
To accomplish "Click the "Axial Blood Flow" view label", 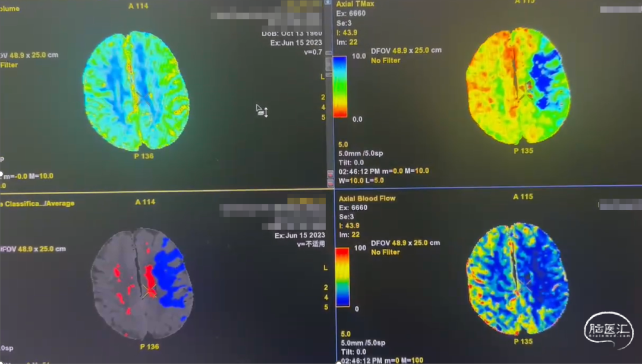I will [367, 198].
